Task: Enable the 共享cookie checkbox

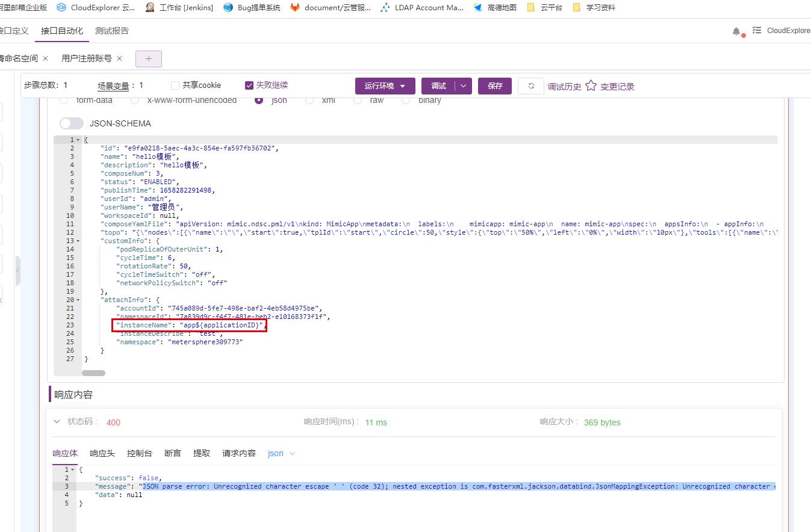Action: point(175,85)
